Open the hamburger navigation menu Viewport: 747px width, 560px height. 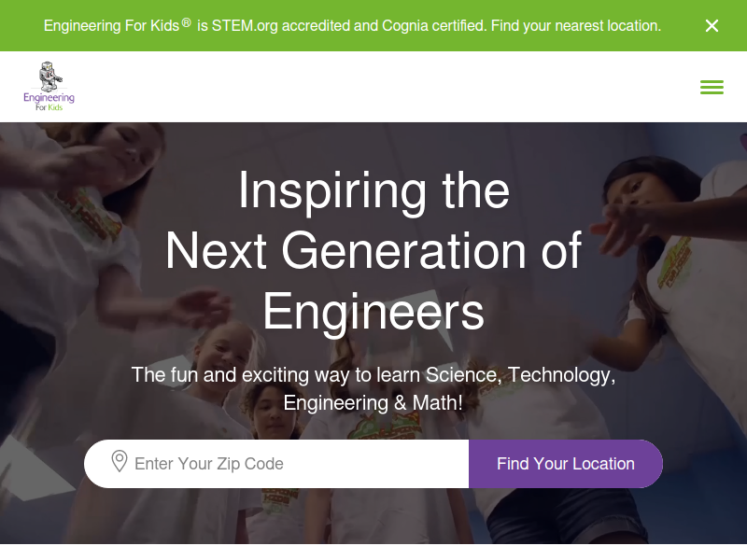(712, 87)
